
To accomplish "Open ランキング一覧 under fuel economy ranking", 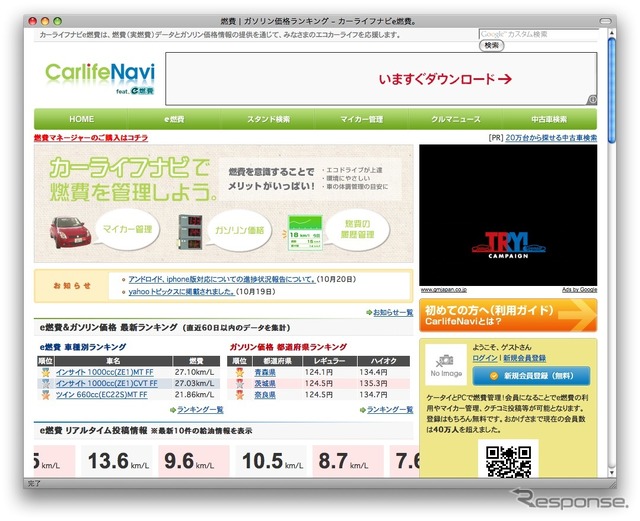I will point(200,410).
